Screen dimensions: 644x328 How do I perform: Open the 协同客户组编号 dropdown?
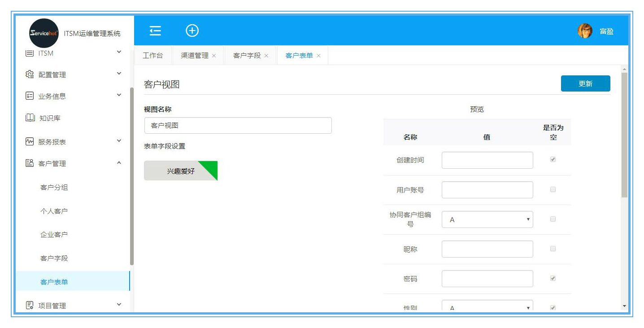click(x=487, y=219)
